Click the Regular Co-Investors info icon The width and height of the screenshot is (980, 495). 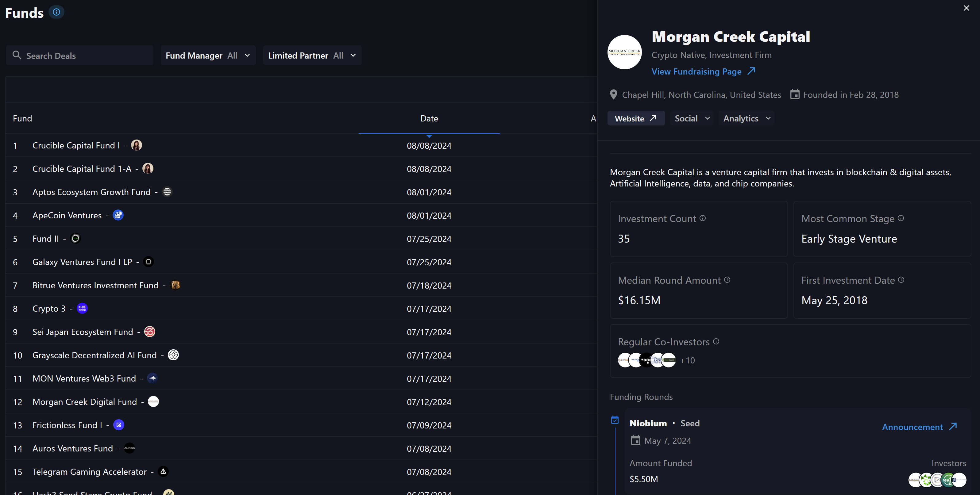point(716,341)
